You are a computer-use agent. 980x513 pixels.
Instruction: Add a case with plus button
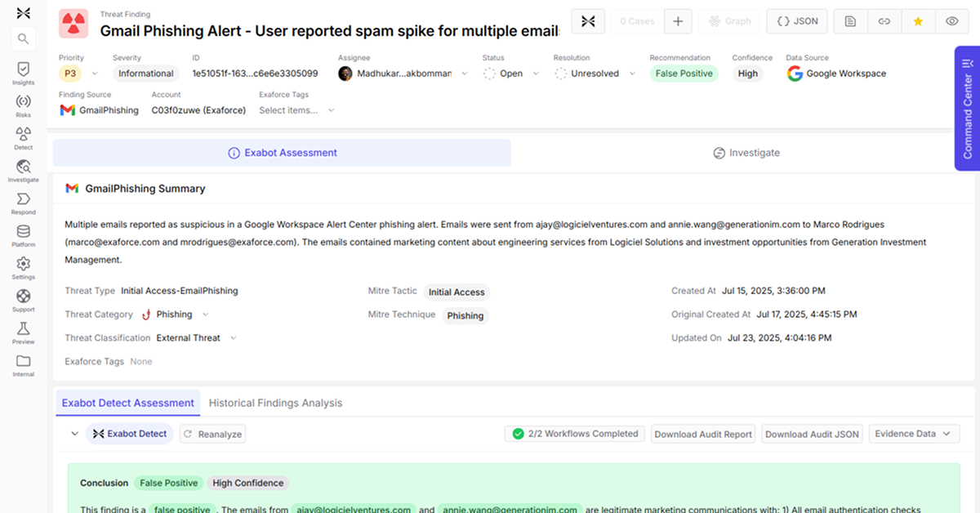[x=678, y=21]
